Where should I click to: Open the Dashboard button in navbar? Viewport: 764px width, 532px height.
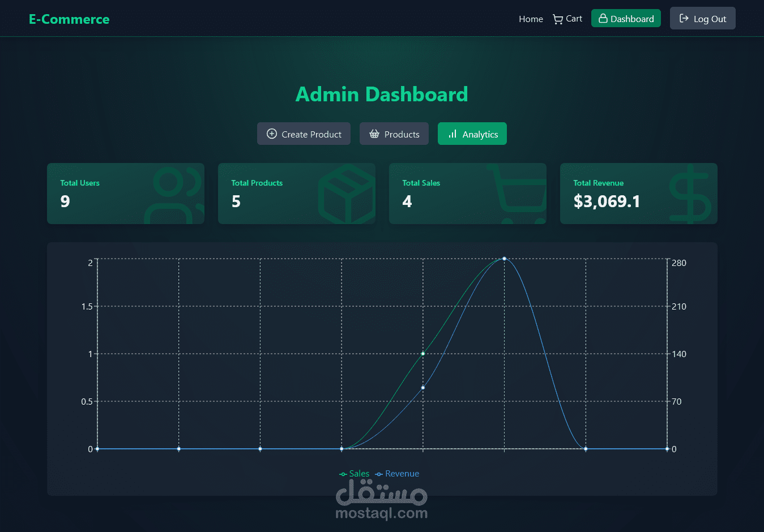tap(626, 18)
